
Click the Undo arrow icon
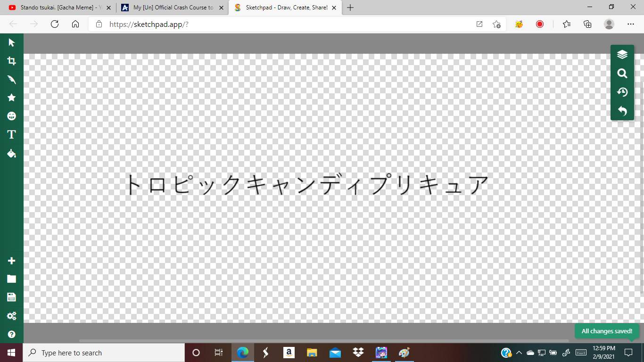pyautogui.click(x=622, y=111)
